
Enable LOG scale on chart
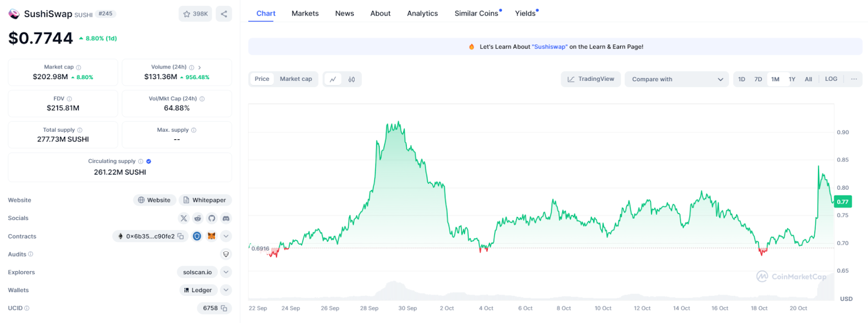tap(831, 79)
